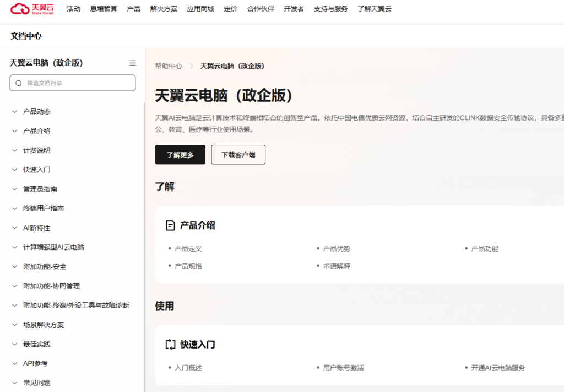Expand the 常见问题 chevron

(x=15, y=383)
